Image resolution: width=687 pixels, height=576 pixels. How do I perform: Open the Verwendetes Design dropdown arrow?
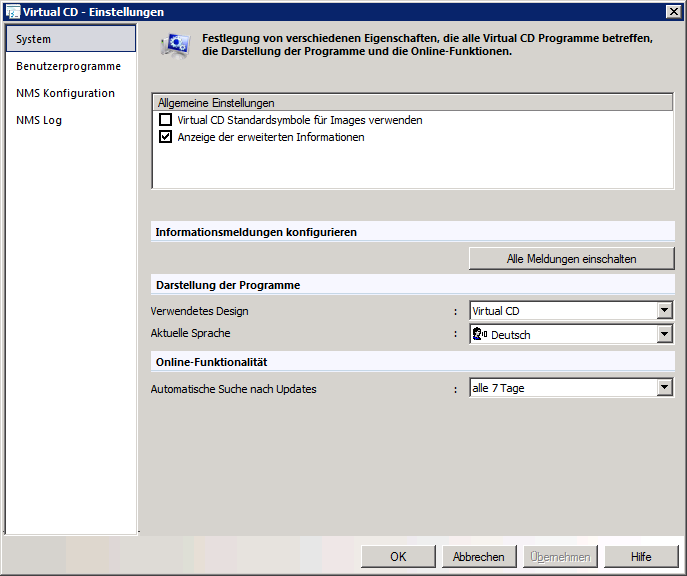664,311
